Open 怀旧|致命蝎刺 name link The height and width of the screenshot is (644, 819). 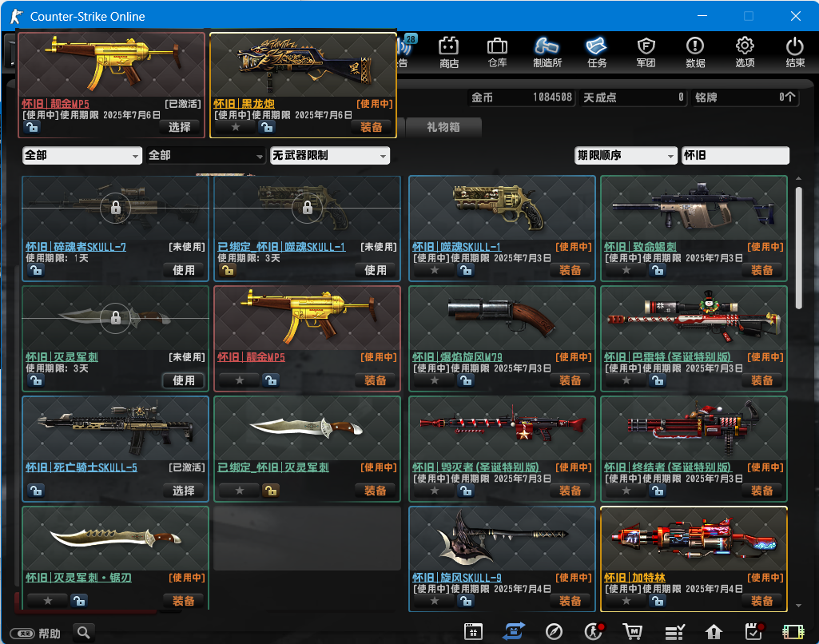click(x=640, y=247)
